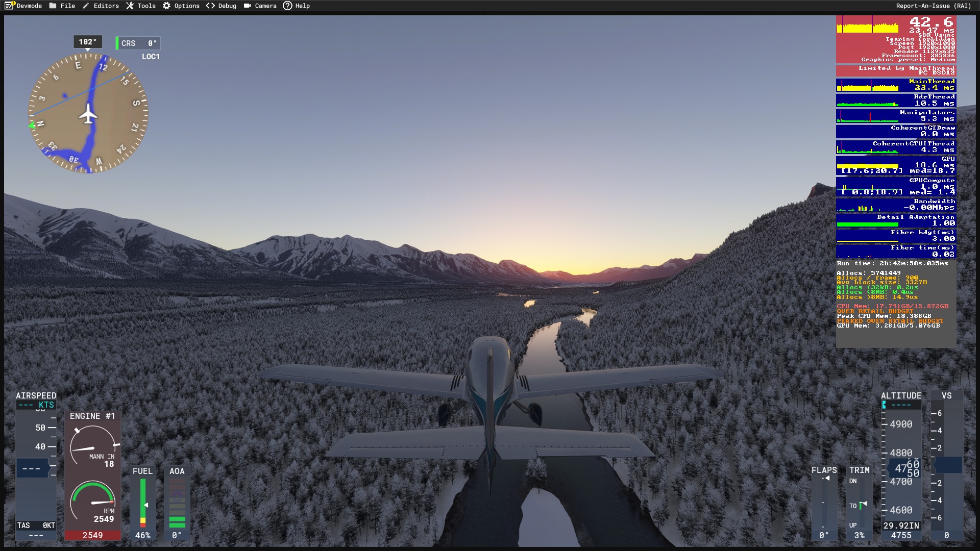This screenshot has width=980, height=551.
Task: Open the Camera menu
Action: coord(260,6)
